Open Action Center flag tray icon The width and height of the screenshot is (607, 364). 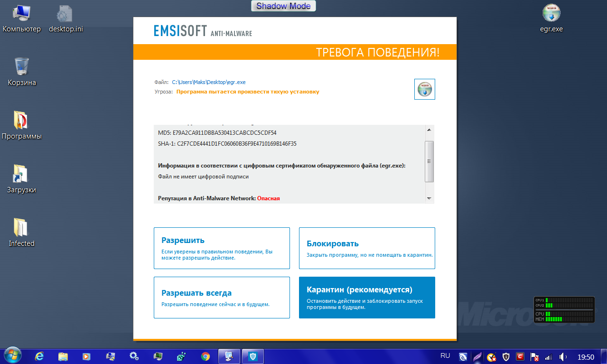coord(534,357)
